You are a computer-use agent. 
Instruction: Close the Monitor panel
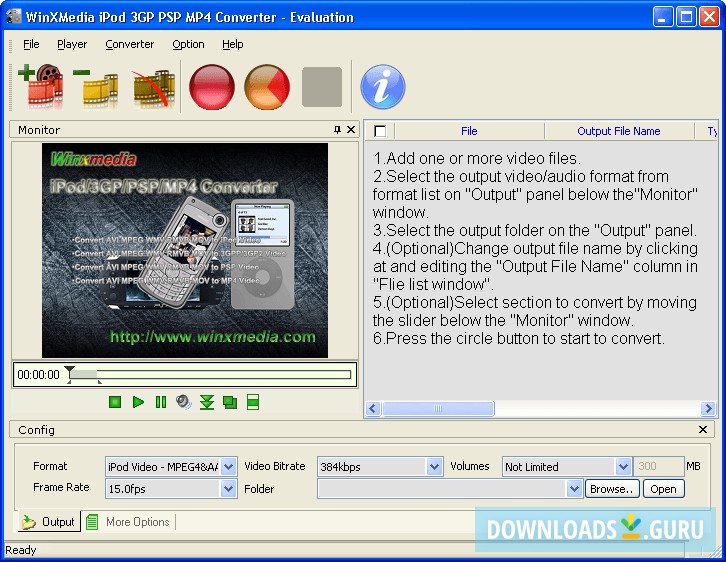pyautogui.click(x=351, y=130)
